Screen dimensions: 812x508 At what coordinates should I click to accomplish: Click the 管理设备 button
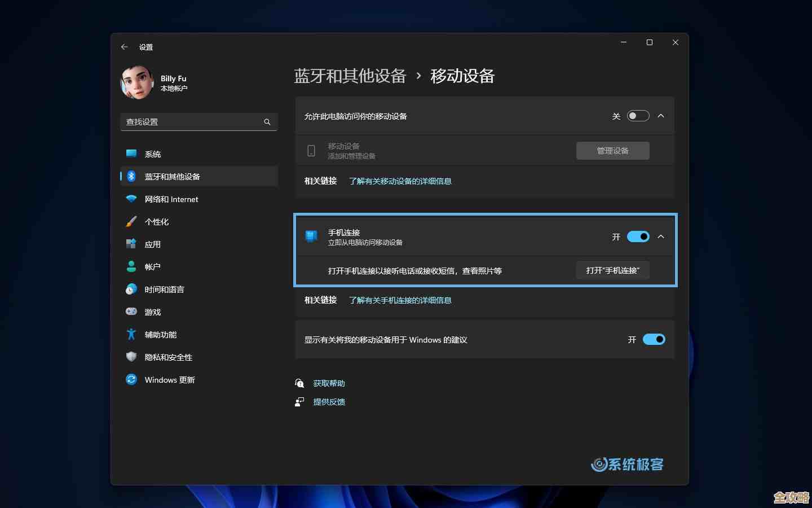(612, 150)
